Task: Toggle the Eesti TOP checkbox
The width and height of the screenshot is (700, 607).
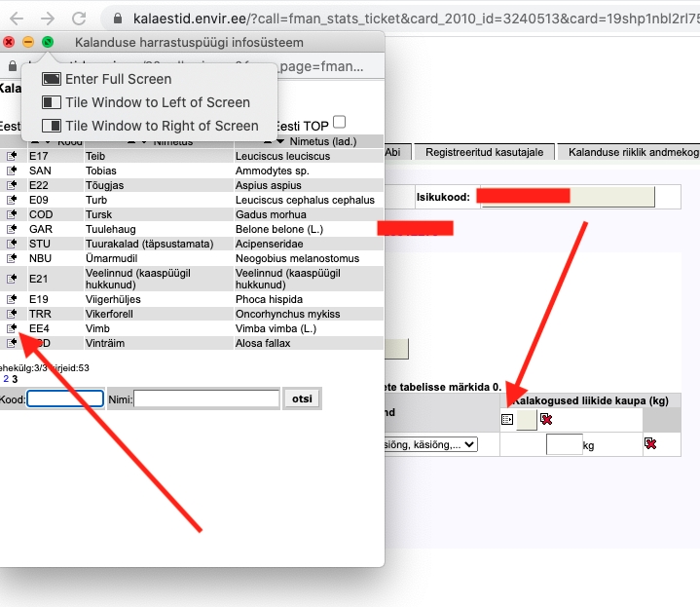Action: coord(339,122)
